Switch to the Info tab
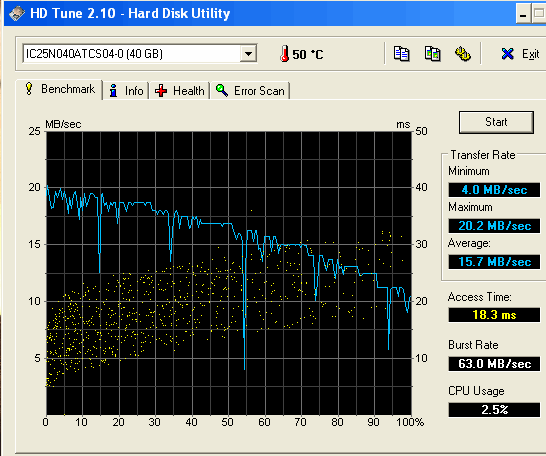 [x=126, y=91]
